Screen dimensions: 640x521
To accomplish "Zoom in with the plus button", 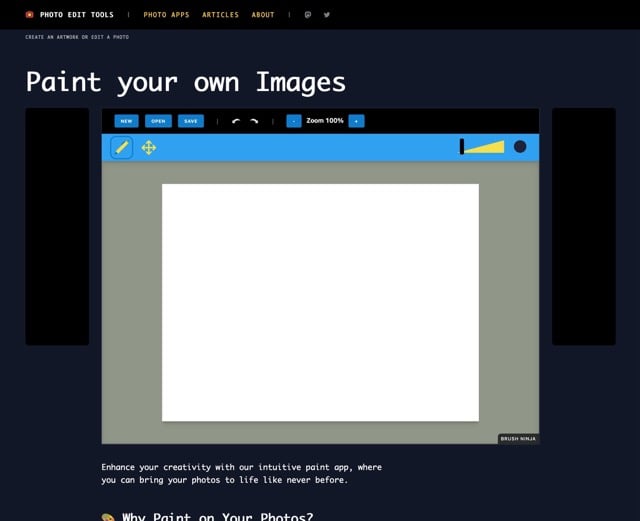I will 356,121.
